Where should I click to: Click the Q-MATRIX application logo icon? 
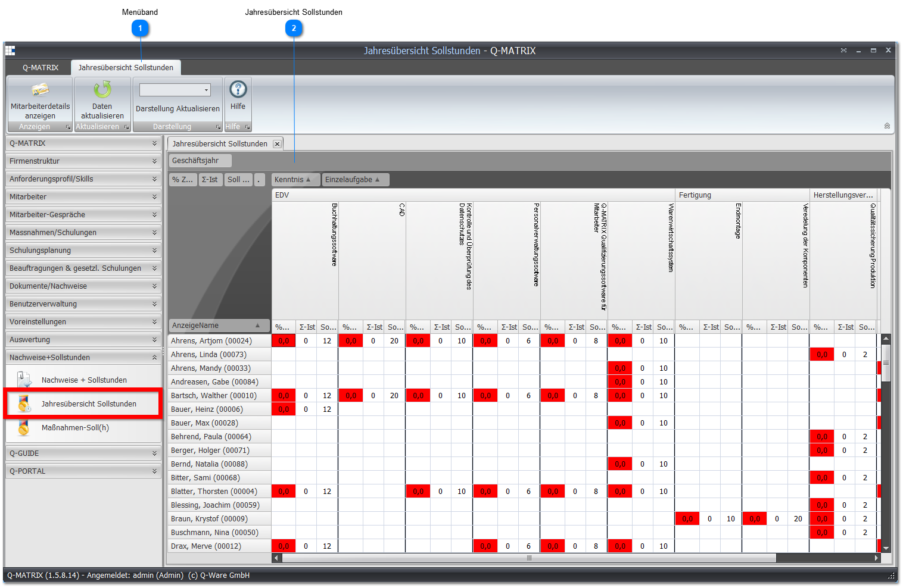[10, 51]
